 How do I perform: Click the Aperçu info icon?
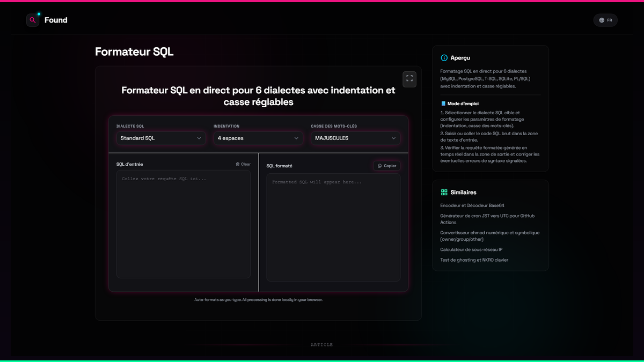coord(444,58)
